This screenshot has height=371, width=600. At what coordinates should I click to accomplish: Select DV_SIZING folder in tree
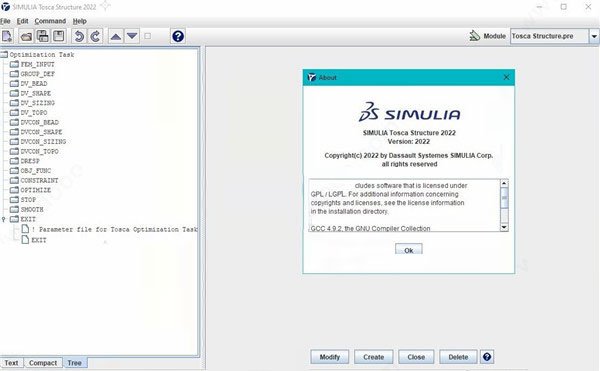[x=37, y=103]
